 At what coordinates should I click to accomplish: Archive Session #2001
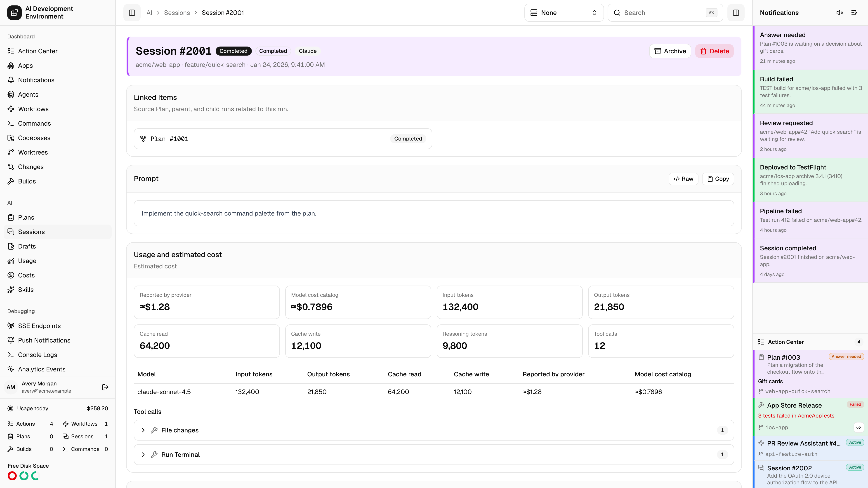pyautogui.click(x=670, y=51)
